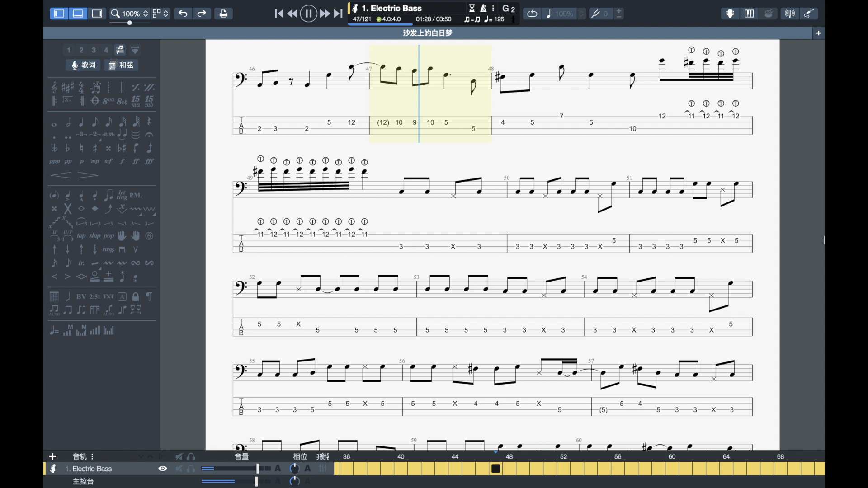The image size is (868, 488).
Task: Click the print icon
Action: 223,14
